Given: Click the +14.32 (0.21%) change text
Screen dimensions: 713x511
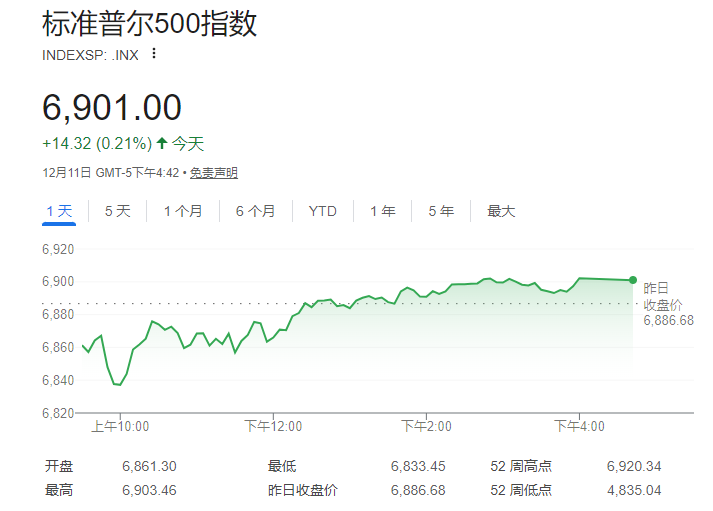Looking at the screenshot, I should click(x=97, y=144).
